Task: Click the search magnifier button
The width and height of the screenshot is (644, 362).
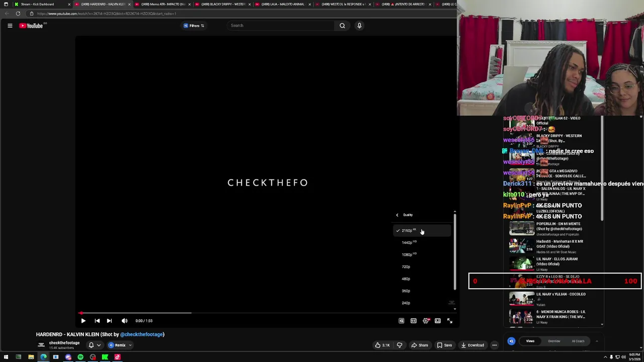Action: point(342,26)
